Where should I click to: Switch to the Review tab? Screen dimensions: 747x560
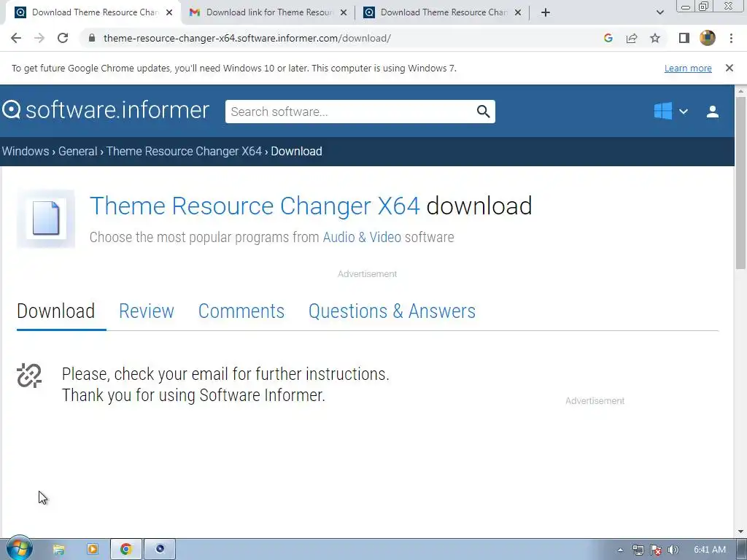[x=146, y=311]
